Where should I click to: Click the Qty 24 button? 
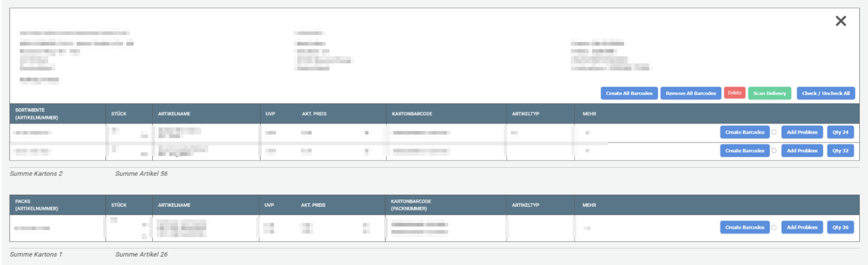coord(840,132)
